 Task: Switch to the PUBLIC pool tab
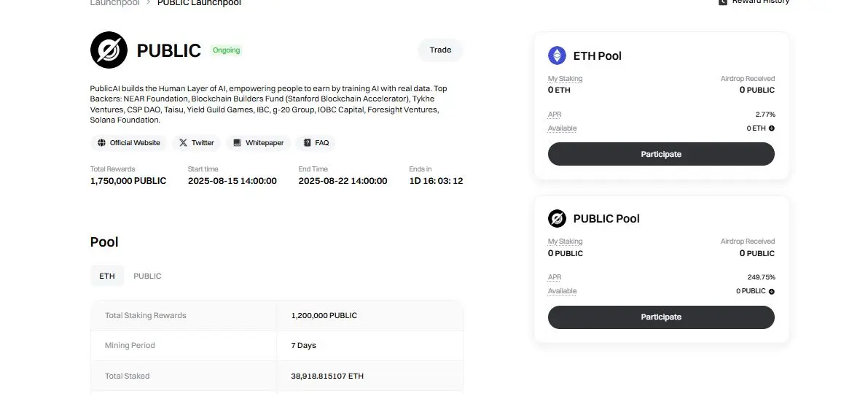tap(147, 275)
